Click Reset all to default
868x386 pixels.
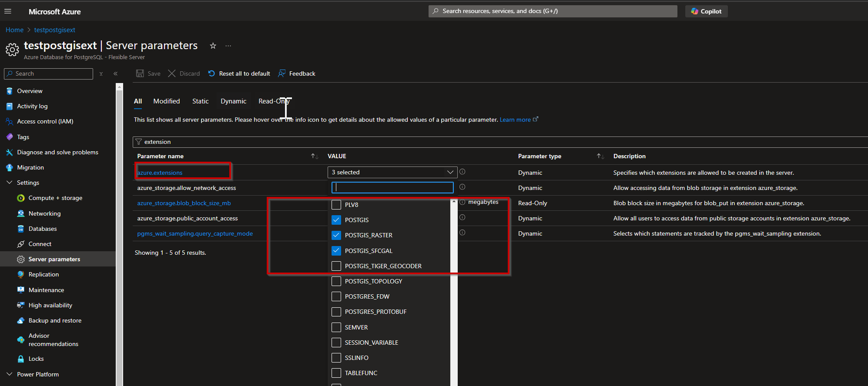239,73
